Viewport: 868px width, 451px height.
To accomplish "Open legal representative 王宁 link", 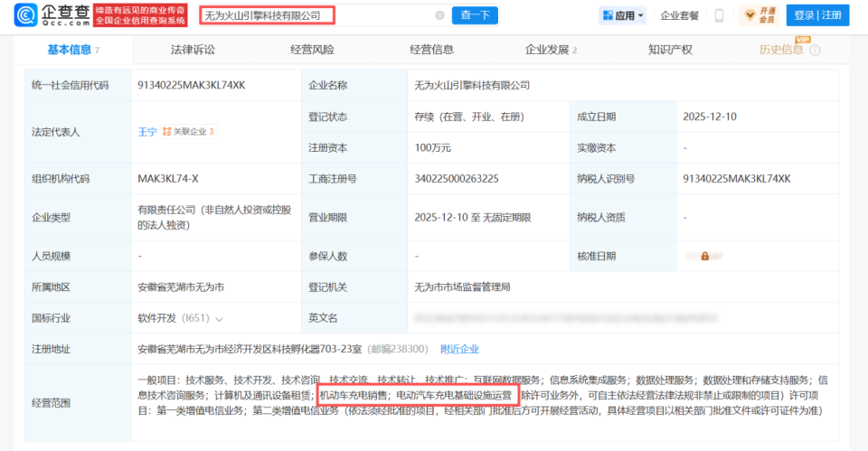I will [147, 132].
